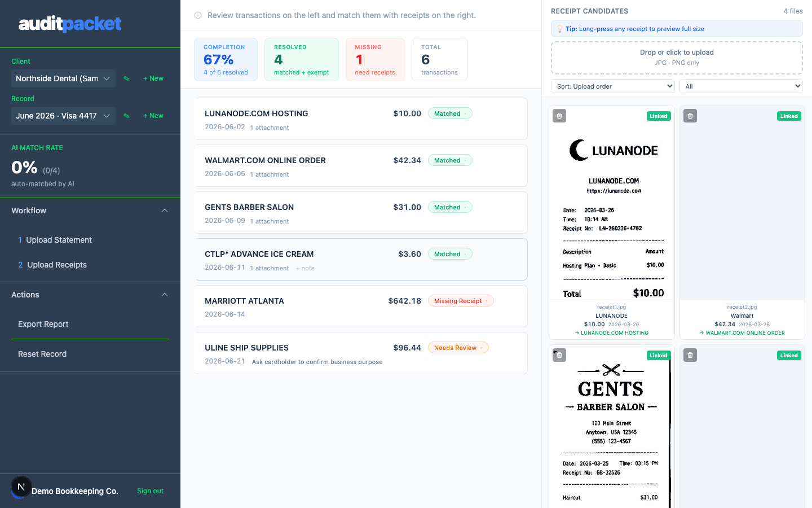
Task: Click the user avatar with letter N
Action: (21, 487)
